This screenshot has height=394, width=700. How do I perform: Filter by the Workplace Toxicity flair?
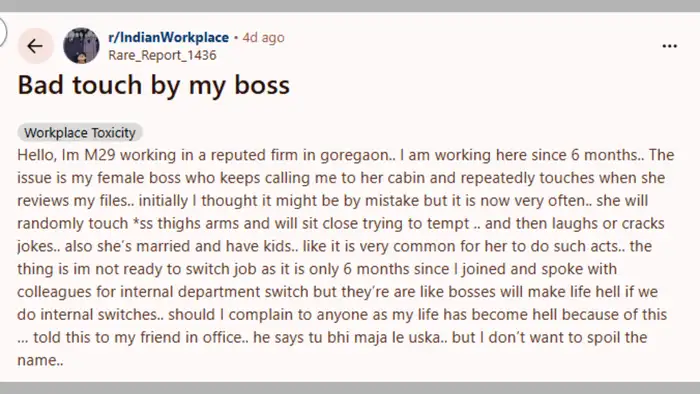[80, 133]
